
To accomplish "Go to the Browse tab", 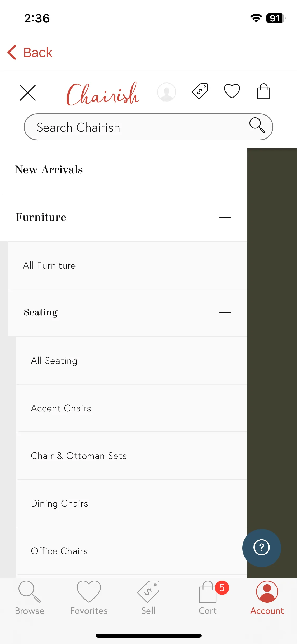I will coord(30,598).
